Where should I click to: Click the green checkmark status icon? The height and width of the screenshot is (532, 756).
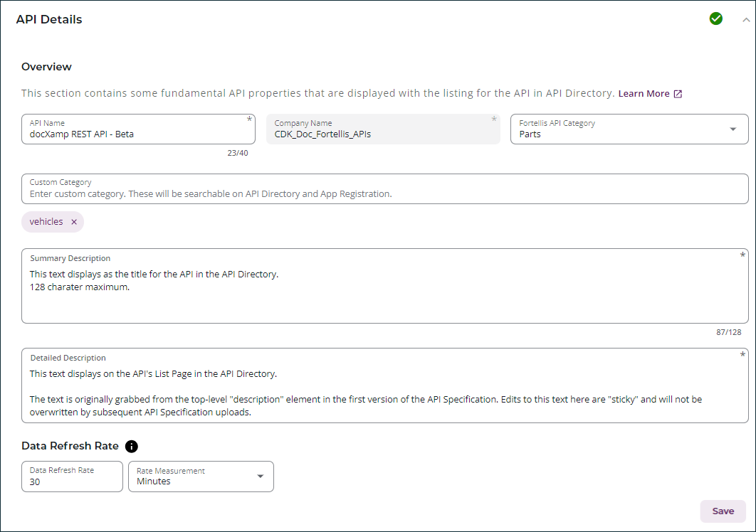(716, 18)
